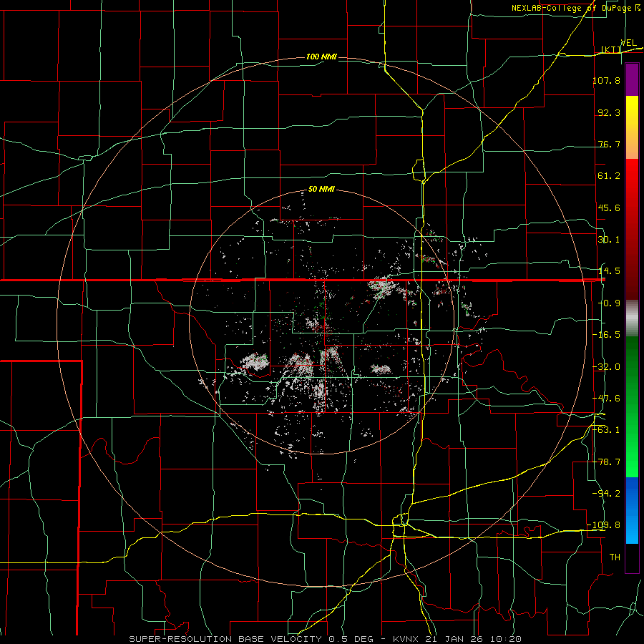Click the "14.5" scale value

(x=609, y=271)
